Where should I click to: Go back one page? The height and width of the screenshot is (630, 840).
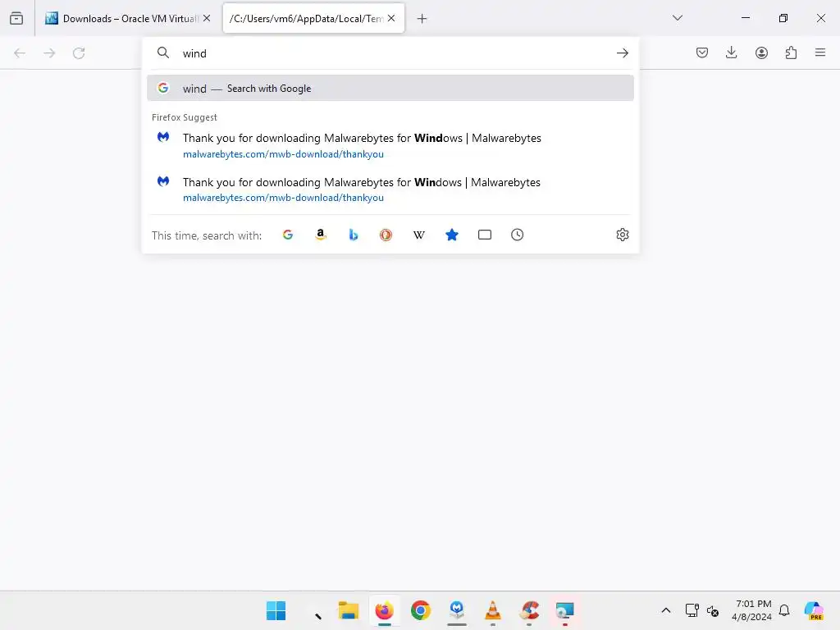(20, 53)
